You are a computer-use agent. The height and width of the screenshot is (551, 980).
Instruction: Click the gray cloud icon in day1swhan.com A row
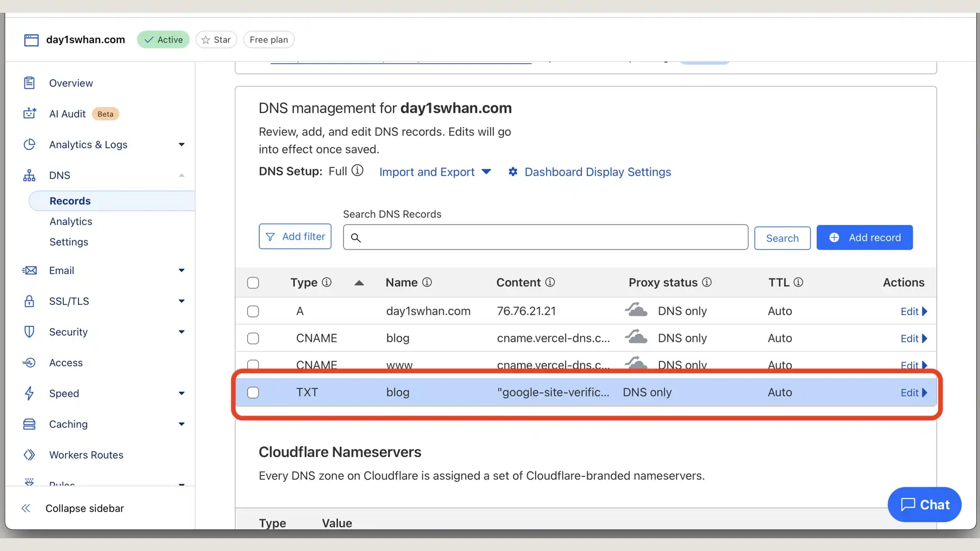click(636, 310)
